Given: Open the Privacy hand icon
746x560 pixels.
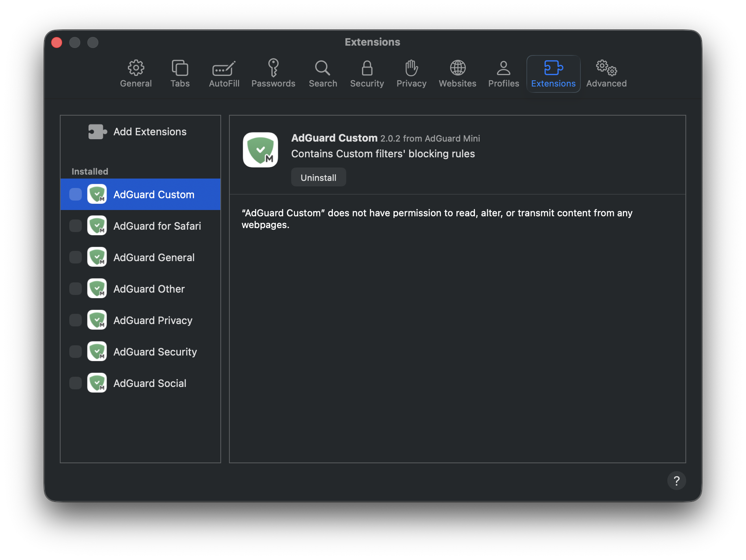Looking at the screenshot, I should (x=411, y=68).
